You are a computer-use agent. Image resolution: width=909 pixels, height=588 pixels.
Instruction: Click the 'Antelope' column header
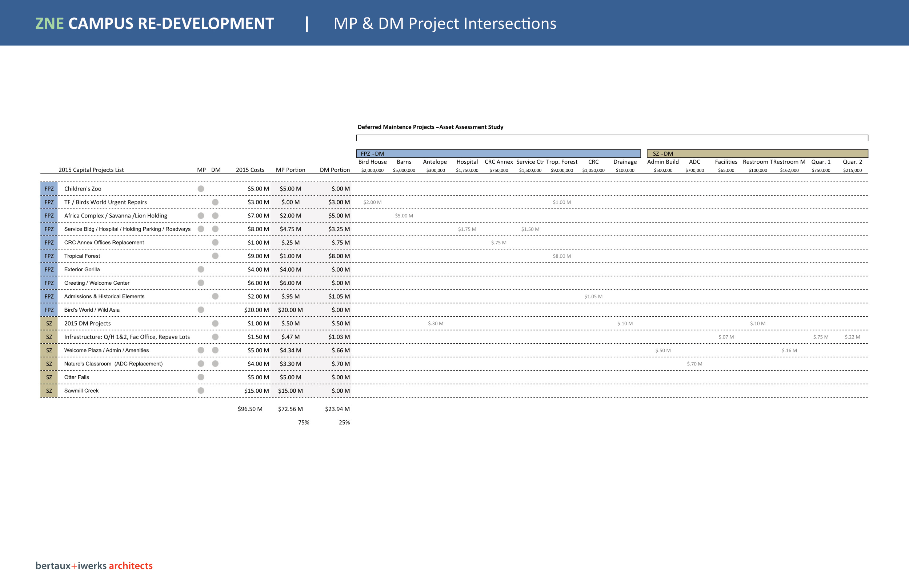pyautogui.click(x=435, y=162)
